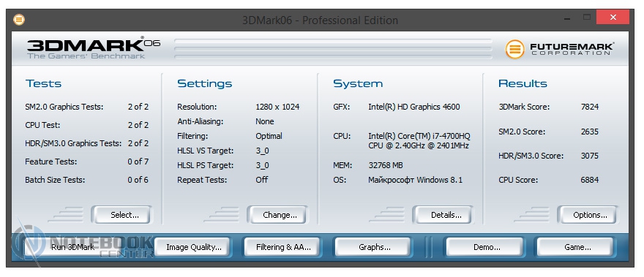644x277 pixels.
Task: Click the HLSL PS Target label
Action: click(206, 165)
